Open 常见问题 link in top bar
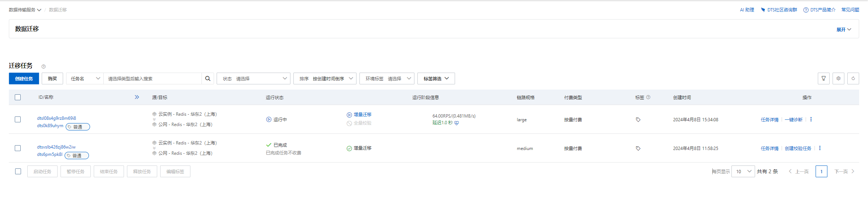The height and width of the screenshot is (199, 868). tap(850, 10)
